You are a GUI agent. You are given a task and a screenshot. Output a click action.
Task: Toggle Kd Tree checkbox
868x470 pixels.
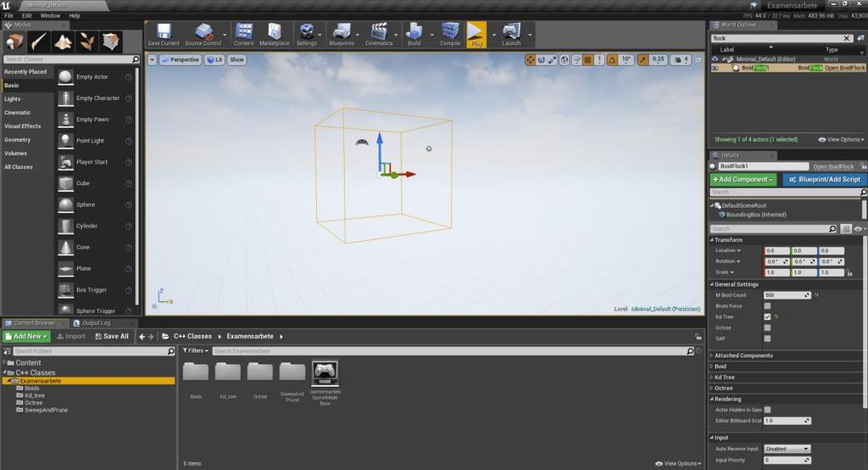click(767, 317)
